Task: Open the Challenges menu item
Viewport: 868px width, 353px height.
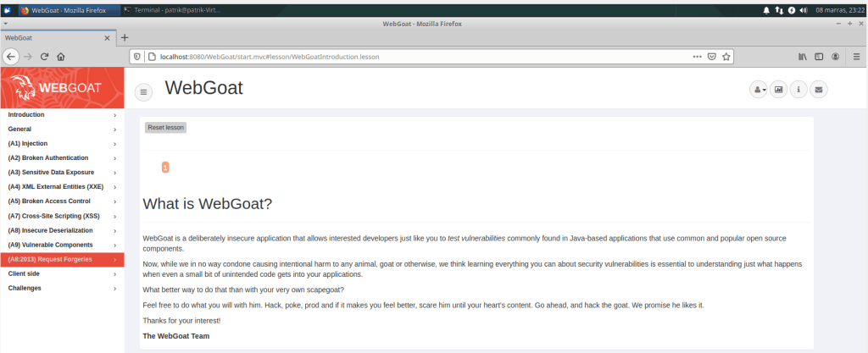Action: coord(61,288)
